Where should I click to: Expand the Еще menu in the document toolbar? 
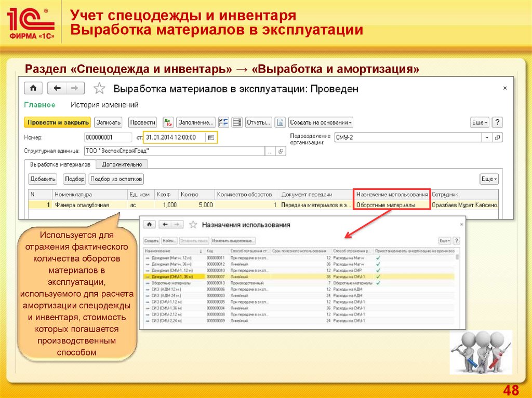(479, 122)
